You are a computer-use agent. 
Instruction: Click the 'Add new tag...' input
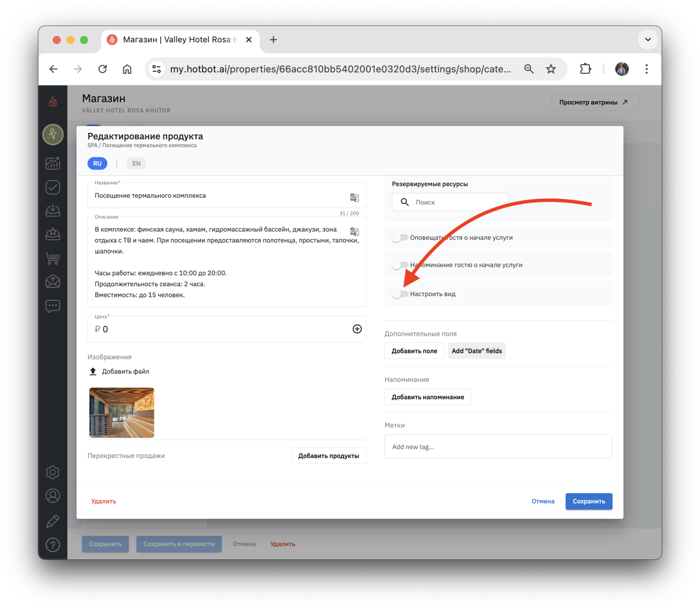pos(498,447)
